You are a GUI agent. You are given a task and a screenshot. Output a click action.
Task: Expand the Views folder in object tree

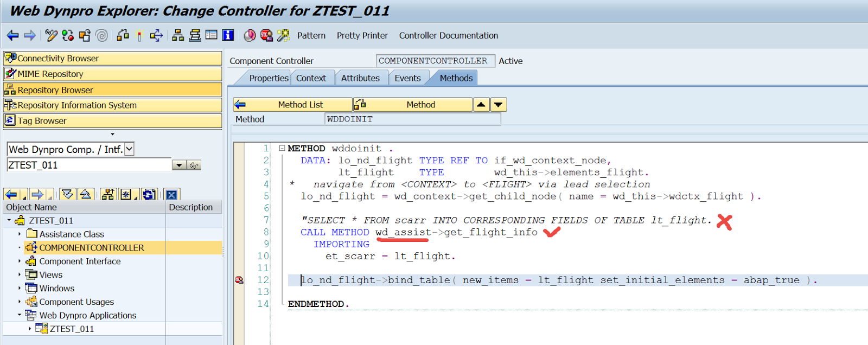click(20, 275)
